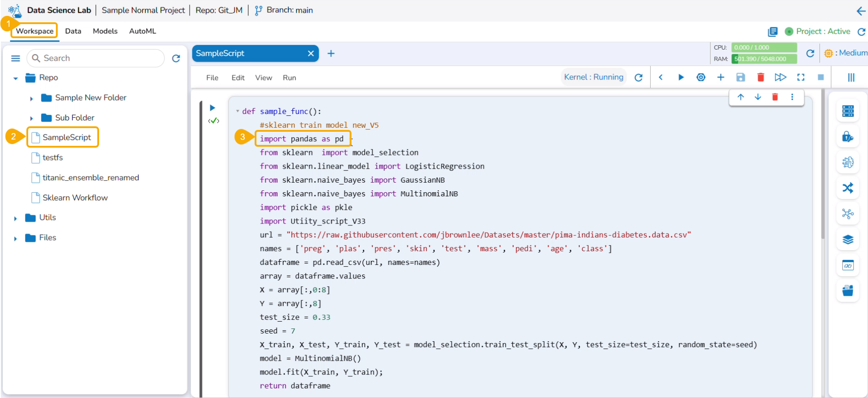Expand the Sample New Folder
Screen dimensions: 868x398
coord(31,98)
